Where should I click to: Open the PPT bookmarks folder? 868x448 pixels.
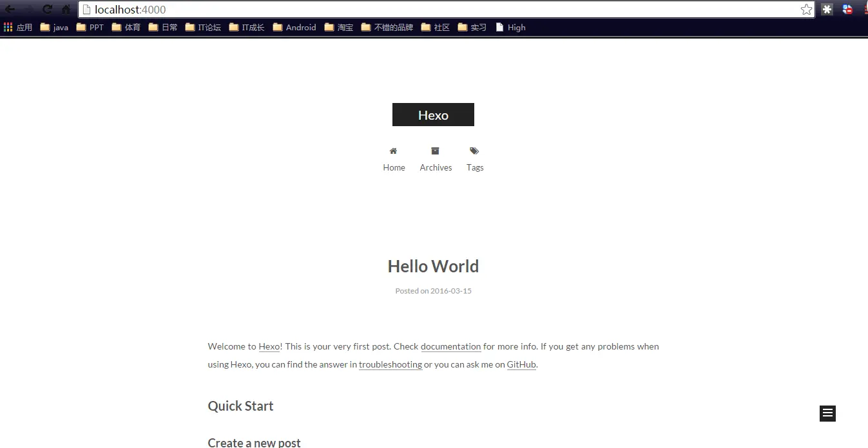coord(90,27)
